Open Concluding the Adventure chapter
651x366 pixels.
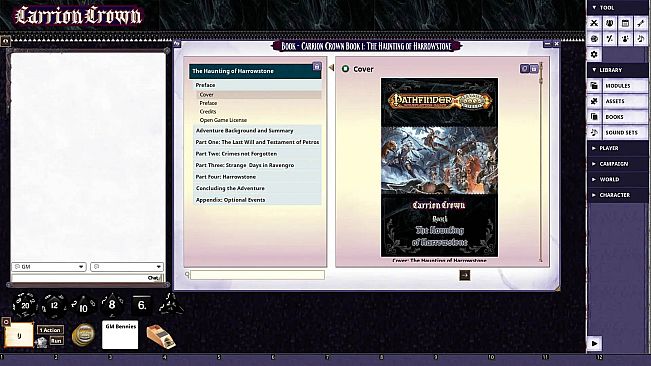point(257,188)
